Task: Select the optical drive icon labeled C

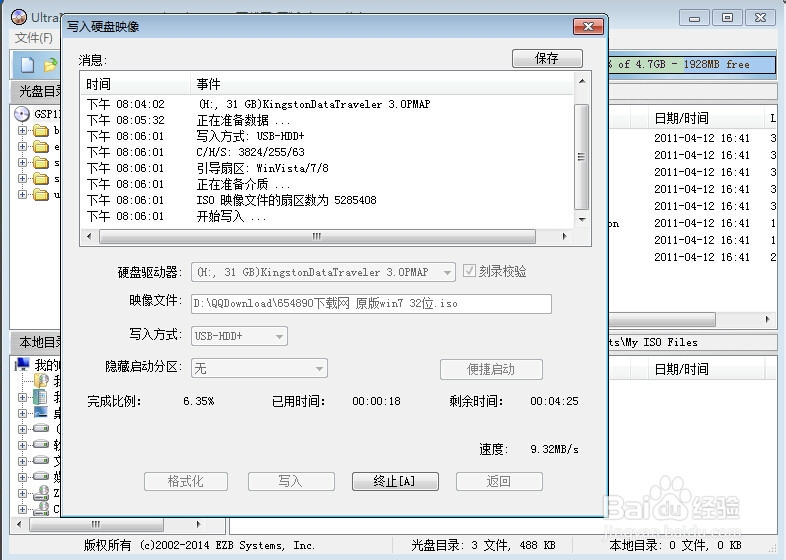Action: pyautogui.click(x=41, y=509)
